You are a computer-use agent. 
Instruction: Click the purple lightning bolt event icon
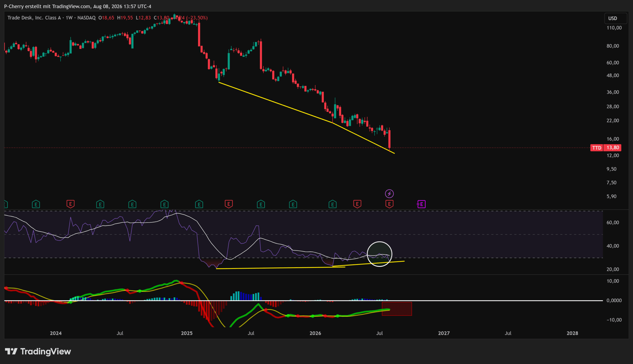point(389,194)
